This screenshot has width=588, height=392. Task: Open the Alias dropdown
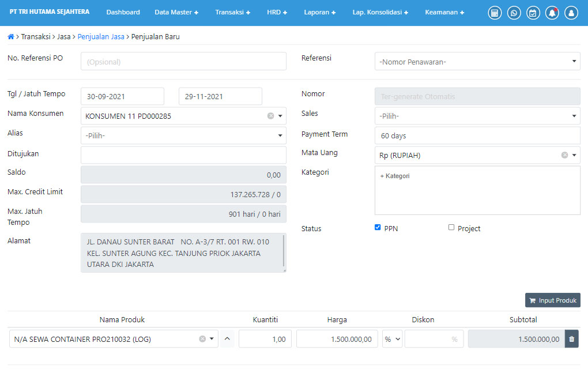click(x=183, y=135)
